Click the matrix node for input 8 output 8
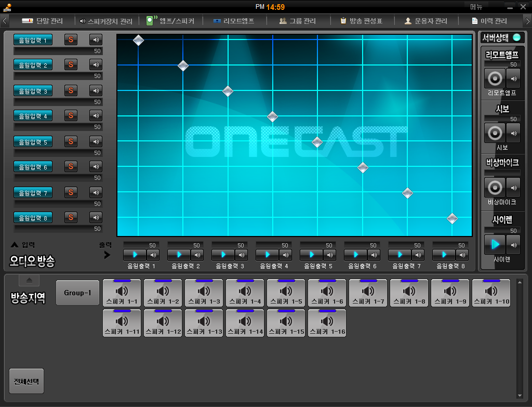Screen dimensions: 532x407 [x=453, y=219]
